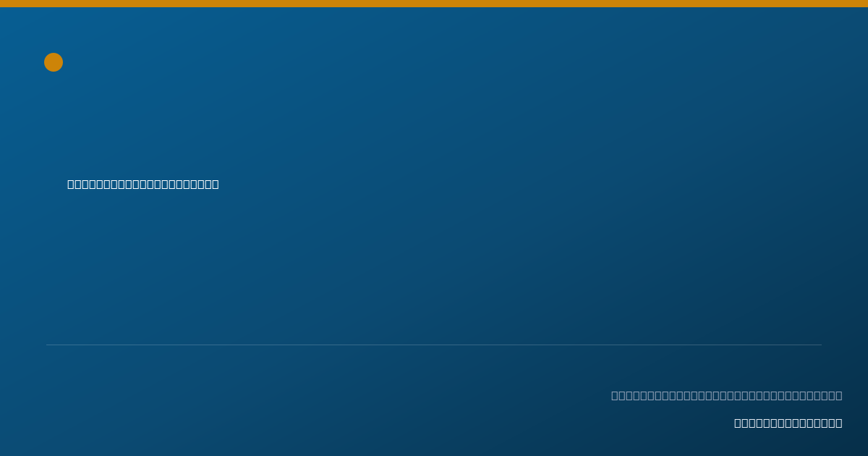
Task: Click the orange bar along the top edge
Action: coord(434,4)
